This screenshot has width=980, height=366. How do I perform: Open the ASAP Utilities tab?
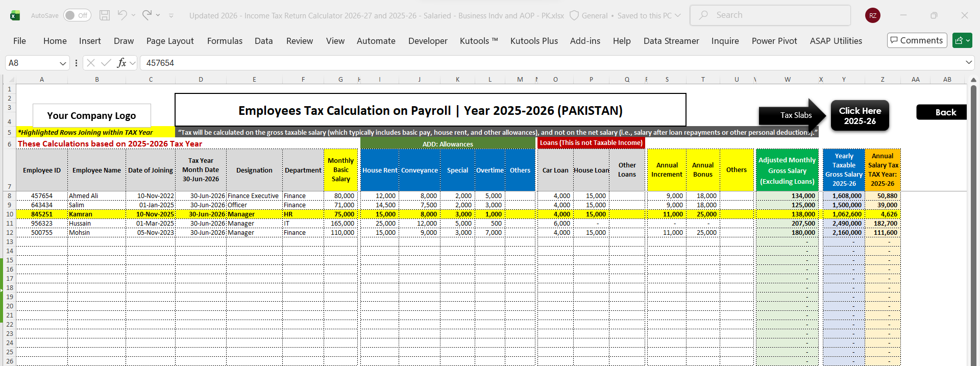click(836, 41)
